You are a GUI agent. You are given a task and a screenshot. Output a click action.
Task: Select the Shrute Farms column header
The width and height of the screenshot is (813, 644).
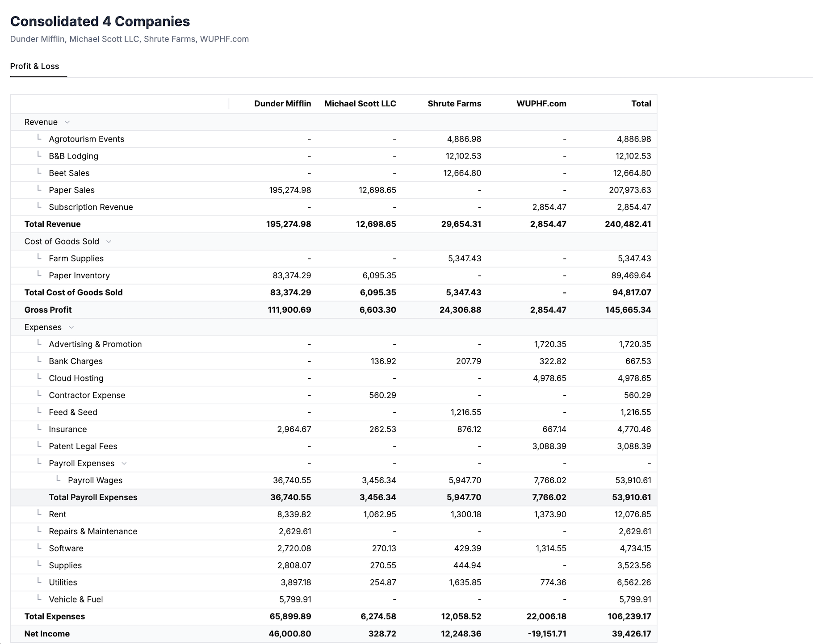pyautogui.click(x=454, y=104)
